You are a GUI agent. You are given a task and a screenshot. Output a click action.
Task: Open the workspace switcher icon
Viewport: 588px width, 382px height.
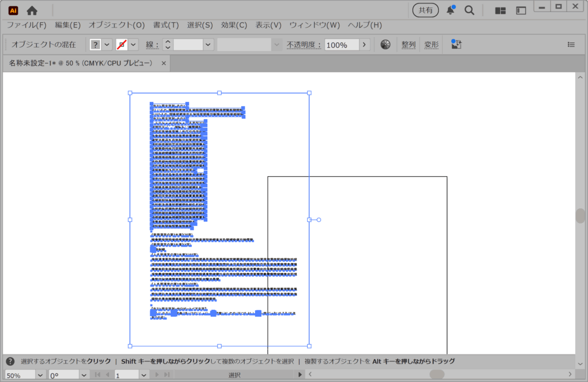point(521,10)
